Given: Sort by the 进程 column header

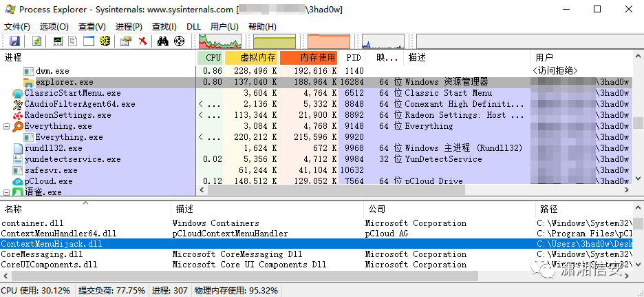Looking at the screenshot, I should pyautogui.click(x=98, y=58).
